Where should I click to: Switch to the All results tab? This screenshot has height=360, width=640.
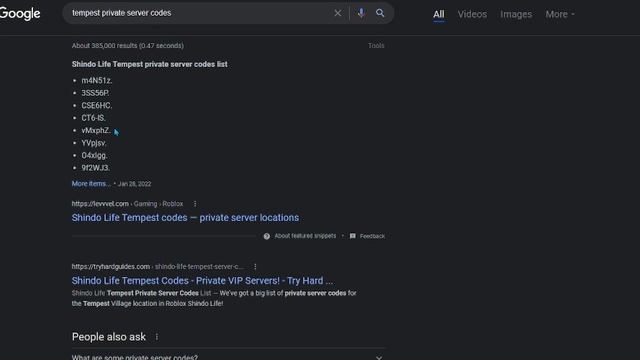pyautogui.click(x=439, y=14)
